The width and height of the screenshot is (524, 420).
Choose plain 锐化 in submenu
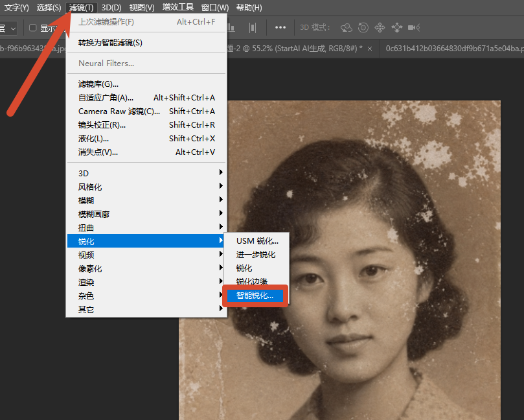point(256,268)
